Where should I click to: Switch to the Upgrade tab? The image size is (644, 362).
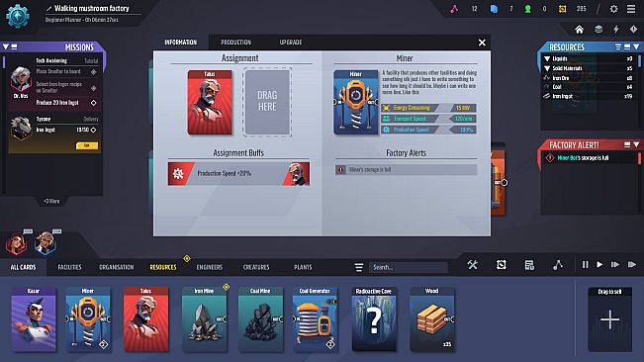291,43
